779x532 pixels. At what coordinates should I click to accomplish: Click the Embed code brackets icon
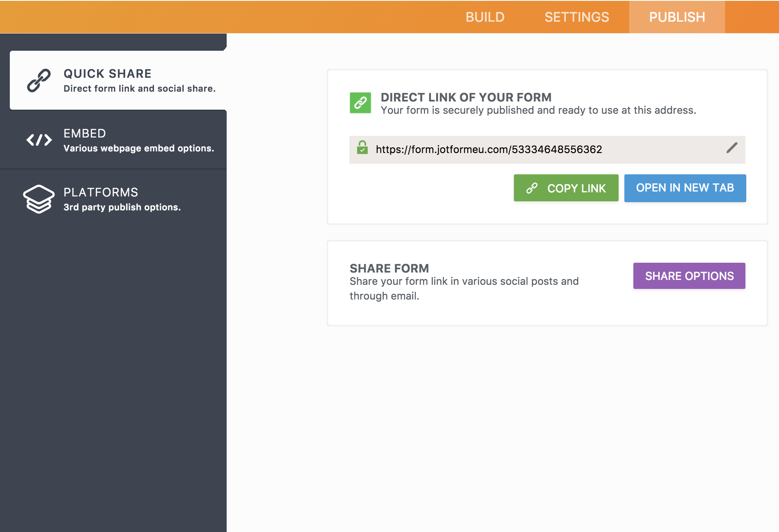point(39,140)
